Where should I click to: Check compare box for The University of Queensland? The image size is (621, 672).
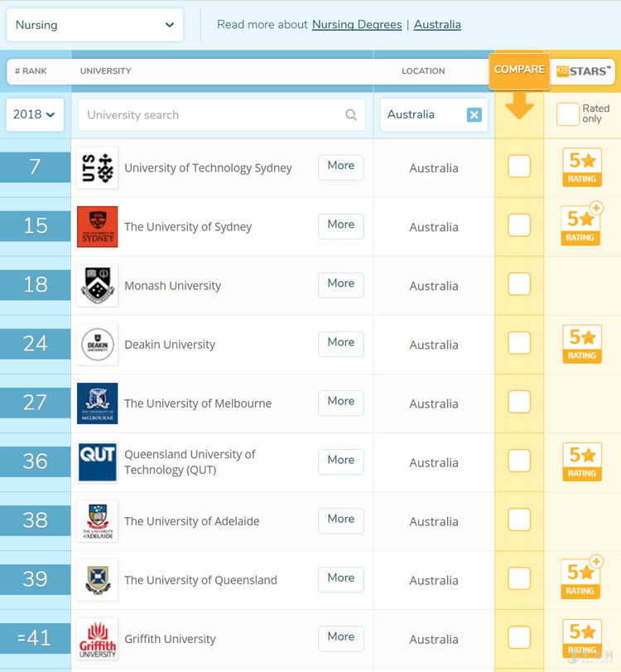pyautogui.click(x=519, y=578)
